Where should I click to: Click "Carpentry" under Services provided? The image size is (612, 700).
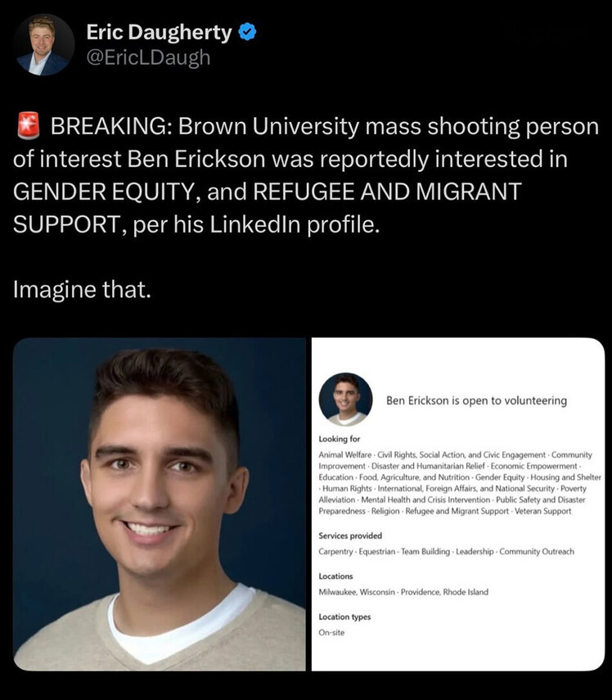(x=335, y=552)
